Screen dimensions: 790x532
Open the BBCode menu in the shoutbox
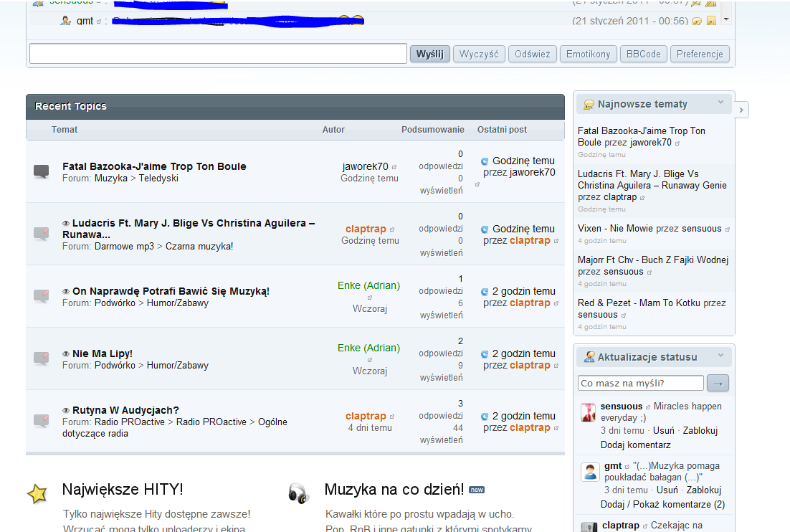pos(643,54)
